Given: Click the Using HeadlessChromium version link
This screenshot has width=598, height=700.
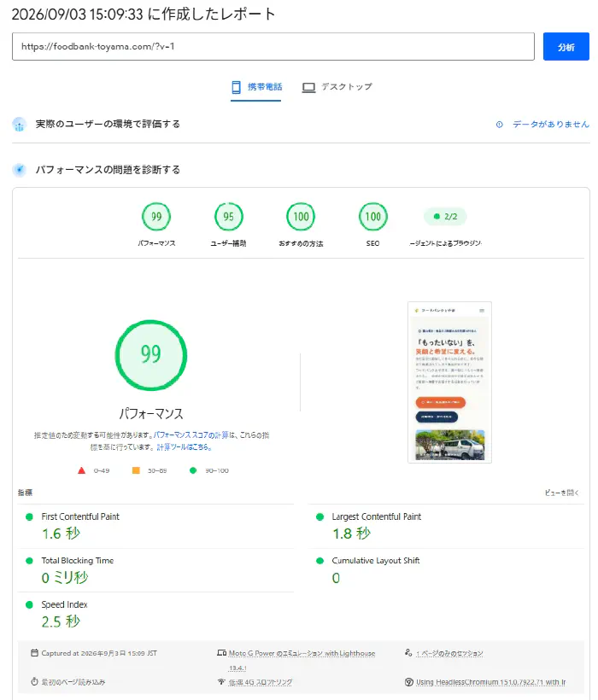Looking at the screenshot, I should point(491,682).
